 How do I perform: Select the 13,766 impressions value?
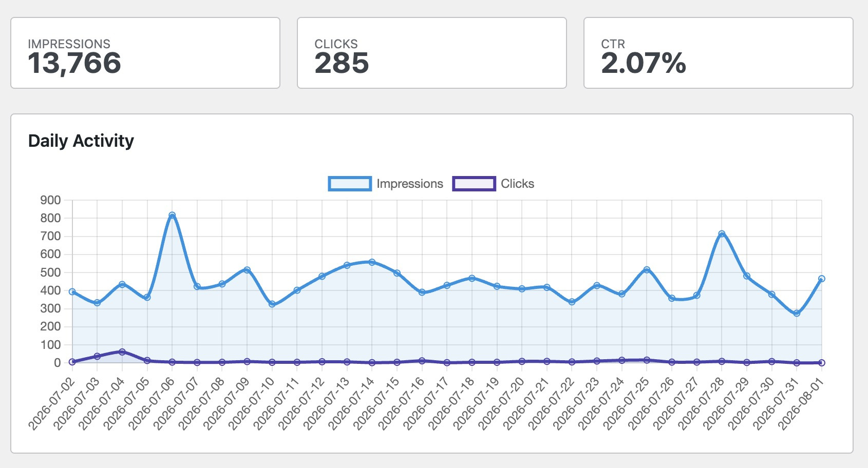click(x=74, y=63)
